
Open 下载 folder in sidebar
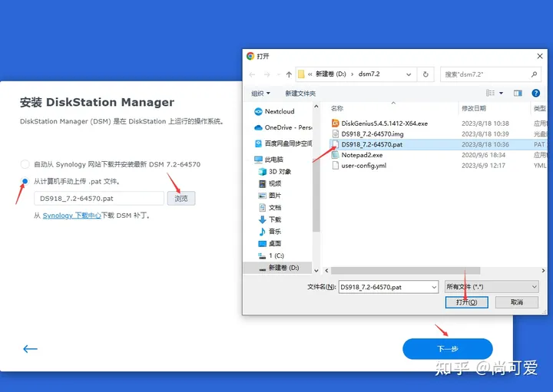coord(270,219)
